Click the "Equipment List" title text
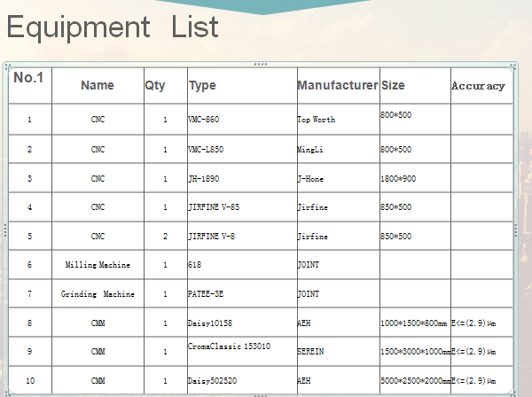 112,27
